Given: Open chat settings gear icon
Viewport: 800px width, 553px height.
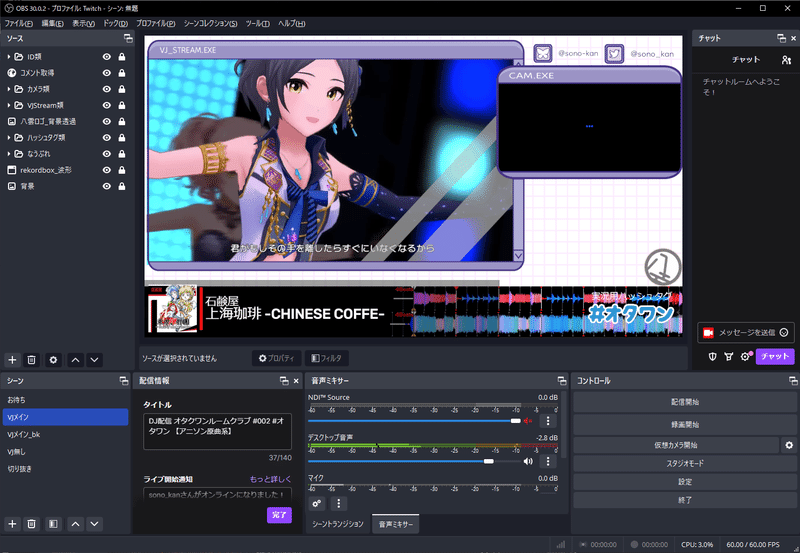Looking at the screenshot, I should tap(745, 357).
